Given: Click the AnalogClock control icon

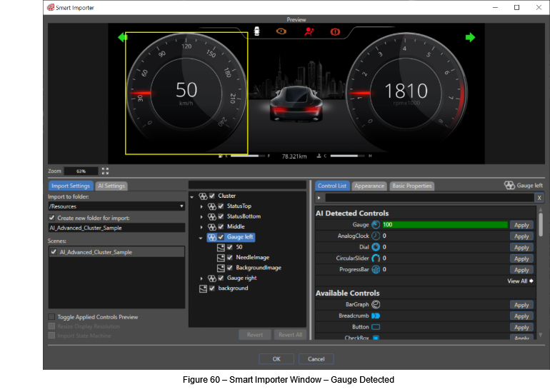Looking at the screenshot, I should 376,236.
